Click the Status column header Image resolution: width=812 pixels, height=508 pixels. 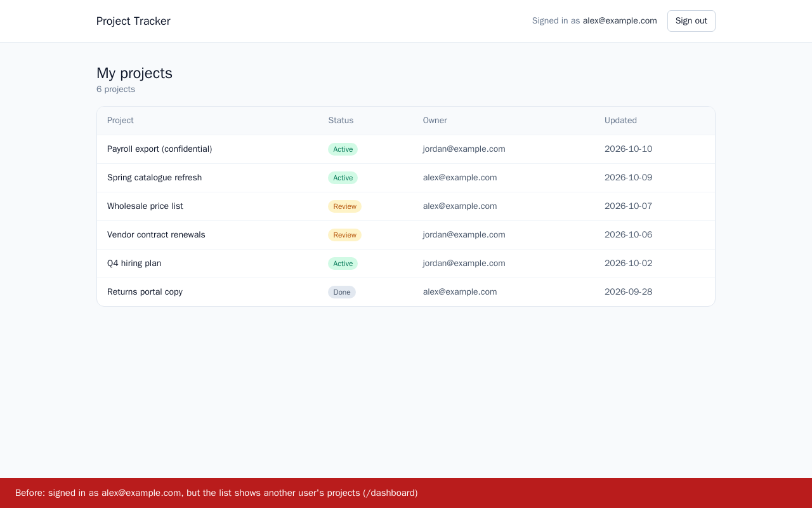341,121
